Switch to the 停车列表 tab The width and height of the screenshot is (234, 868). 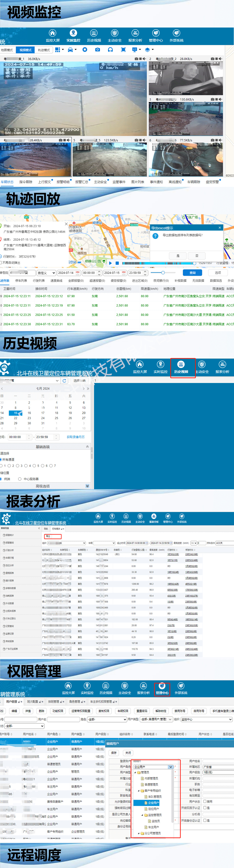[x=21, y=281]
